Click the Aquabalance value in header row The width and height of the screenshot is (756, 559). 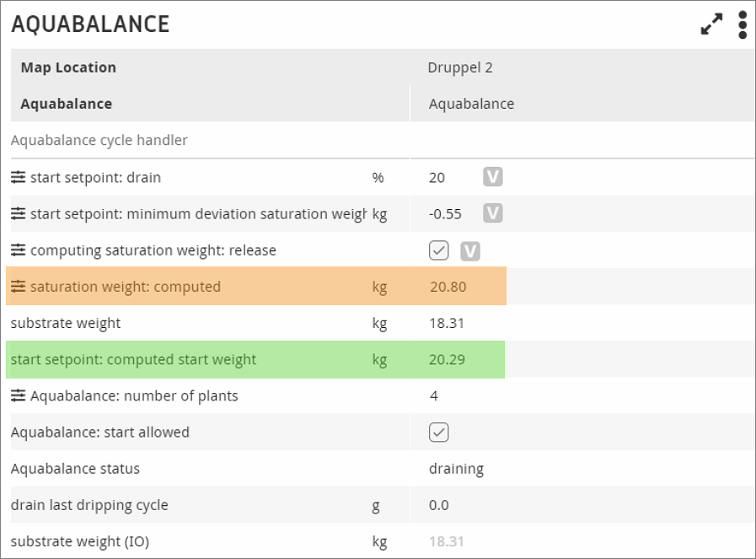pyautogui.click(x=471, y=105)
